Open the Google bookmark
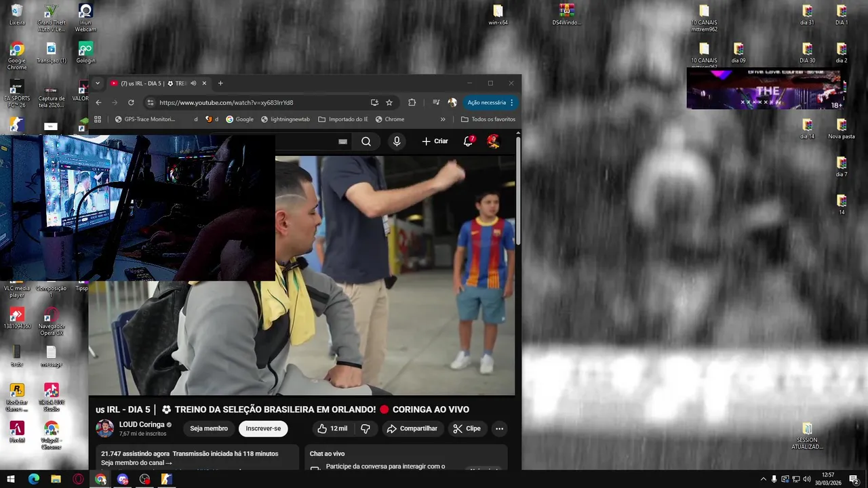868x488 pixels. (239, 119)
